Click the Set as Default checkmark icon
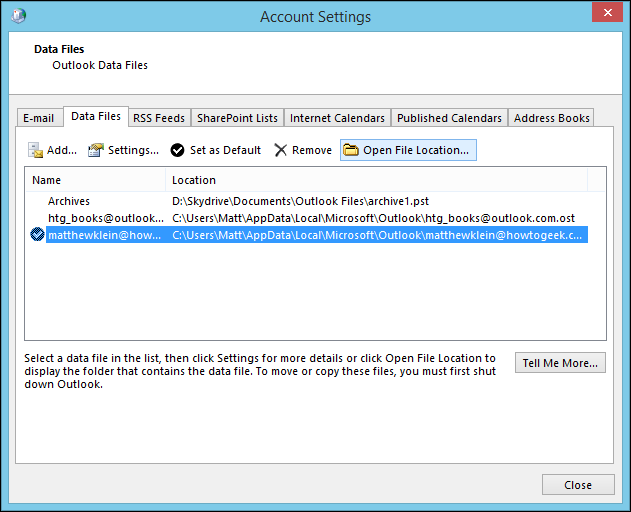 [x=177, y=150]
